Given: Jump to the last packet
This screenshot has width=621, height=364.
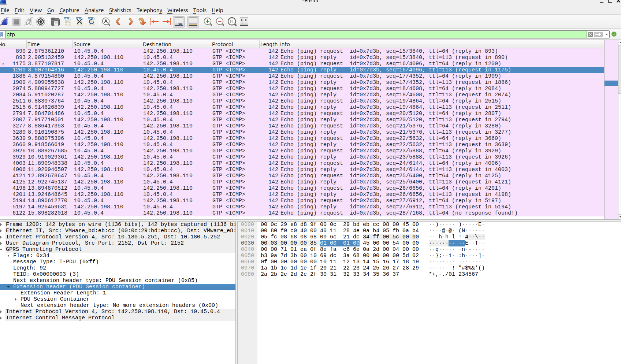Looking at the screenshot, I should [x=167, y=22].
